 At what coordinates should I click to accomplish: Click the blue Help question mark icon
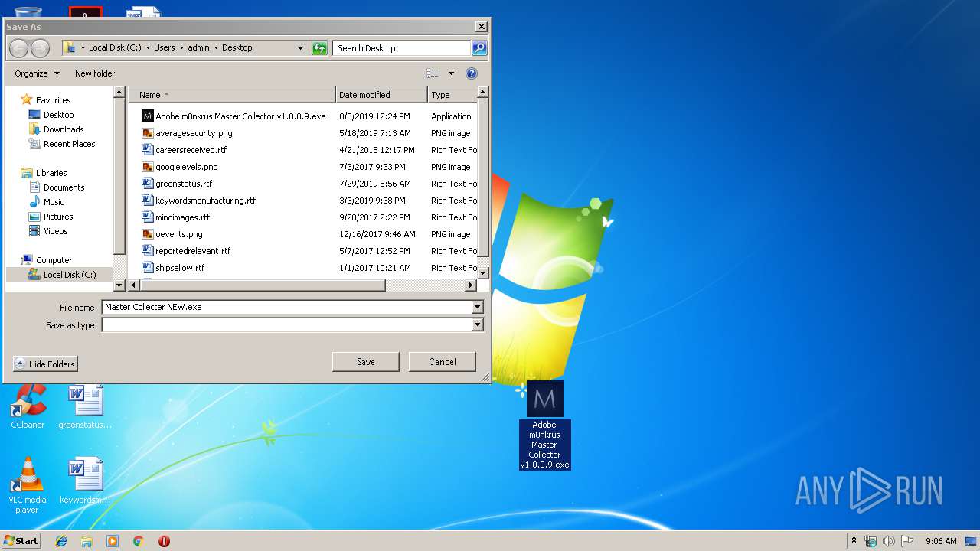pyautogui.click(x=472, y=73)
